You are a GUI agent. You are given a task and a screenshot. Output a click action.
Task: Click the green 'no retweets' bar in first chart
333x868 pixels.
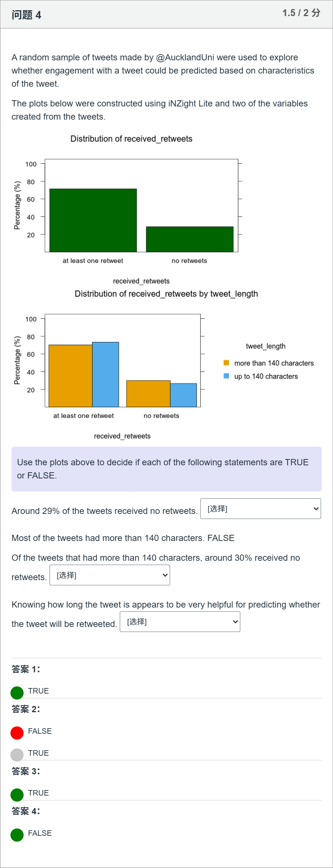pos(190,239)
